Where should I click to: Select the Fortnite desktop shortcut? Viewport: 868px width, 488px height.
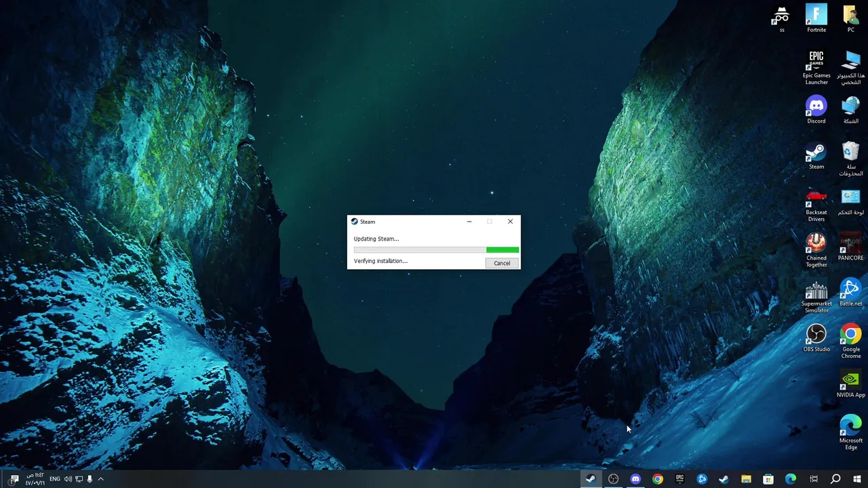816,19
